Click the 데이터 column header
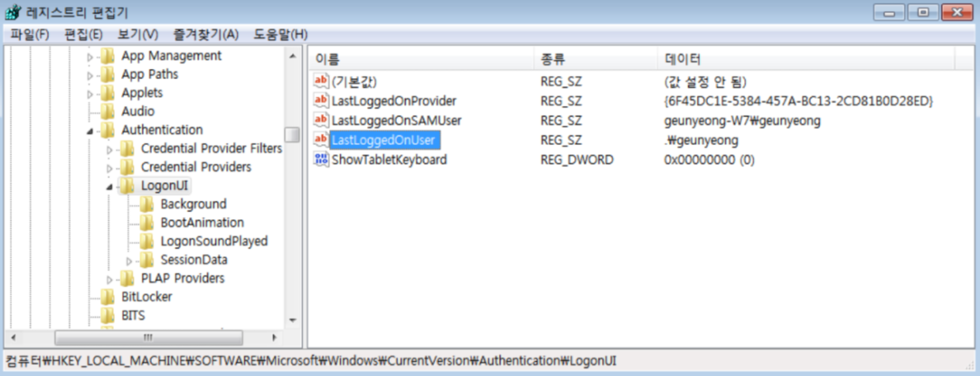The width and height of the screenshot is (980, 376). pyautogui.click(x=804, y=59)
